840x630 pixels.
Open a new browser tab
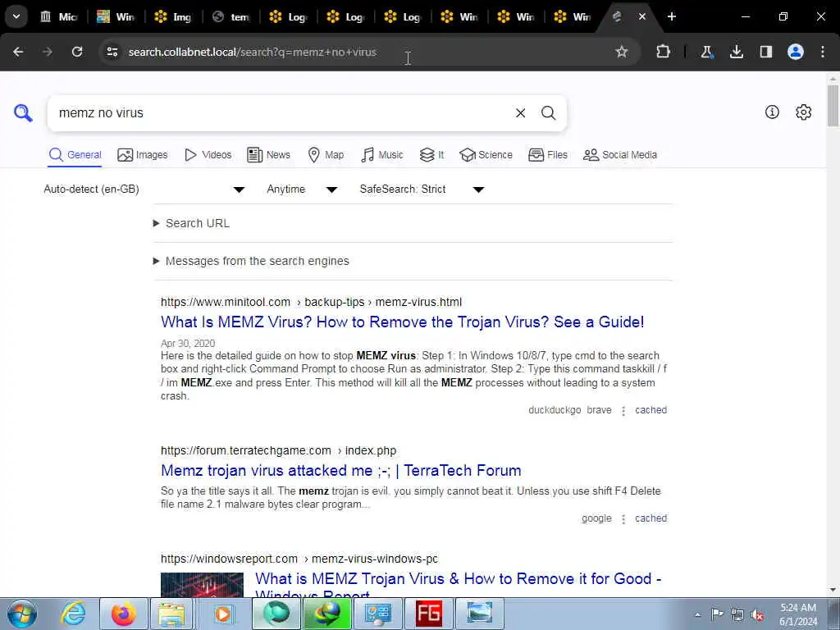point(671,16)
